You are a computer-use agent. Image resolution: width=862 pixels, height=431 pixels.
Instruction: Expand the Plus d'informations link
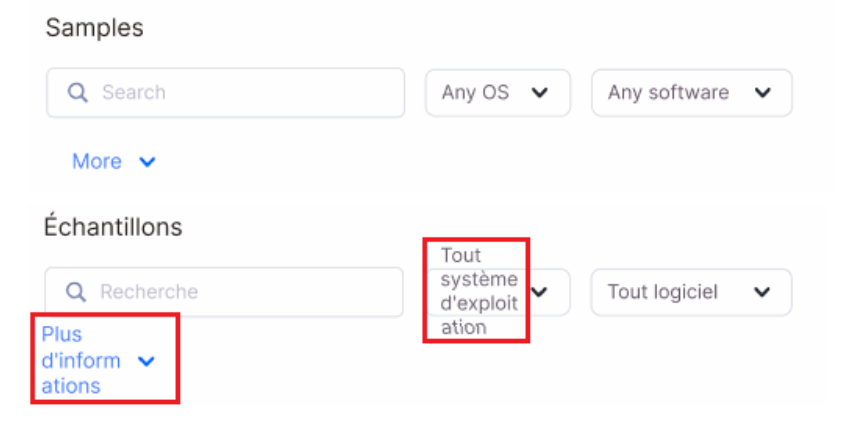(x=81, y=360)
